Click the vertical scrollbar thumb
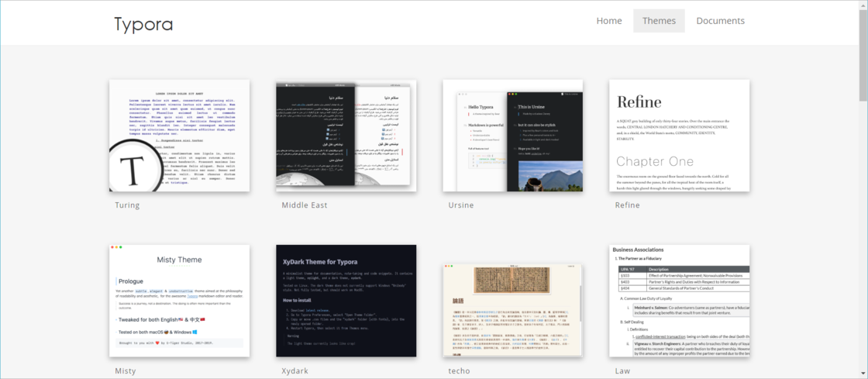This screenshot has width=868, height=379. pyautogui.click(x=863, y=54)
